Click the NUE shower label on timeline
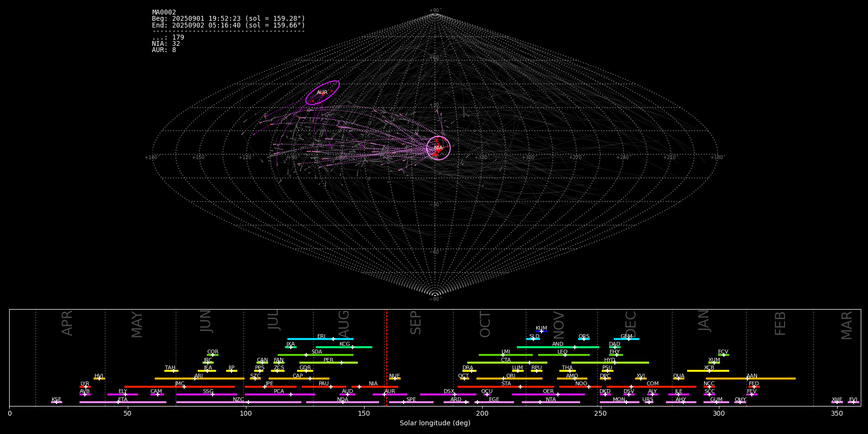Image resolution: width=868 pixels, height=434 pixels. pyautogui.click(x=394, y=376)
